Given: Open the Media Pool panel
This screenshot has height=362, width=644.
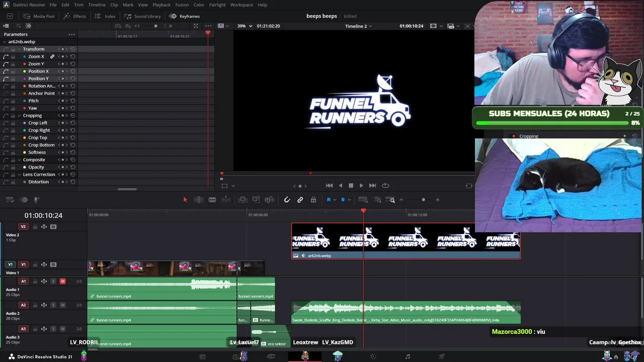Looking at the screenshot, I should (x=38, y=16).
